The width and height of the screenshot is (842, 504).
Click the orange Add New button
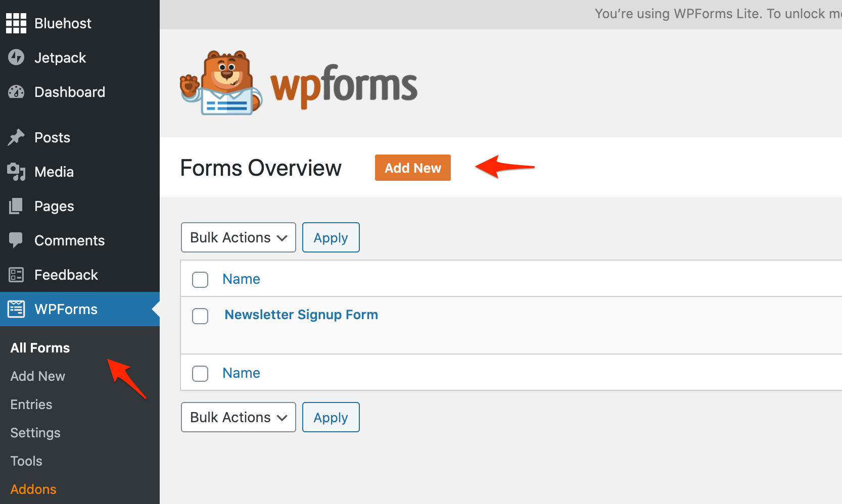click(x=412, y=168)
